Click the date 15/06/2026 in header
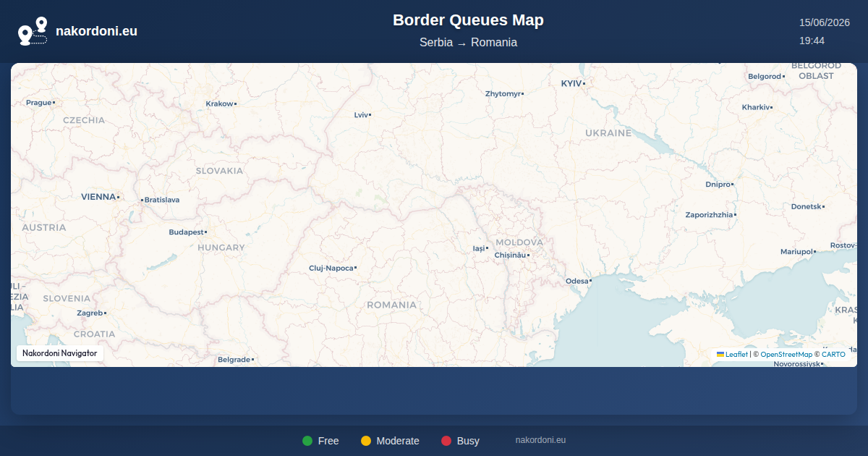Viewport: 868px width, 456px height. [x=824, y=22]
